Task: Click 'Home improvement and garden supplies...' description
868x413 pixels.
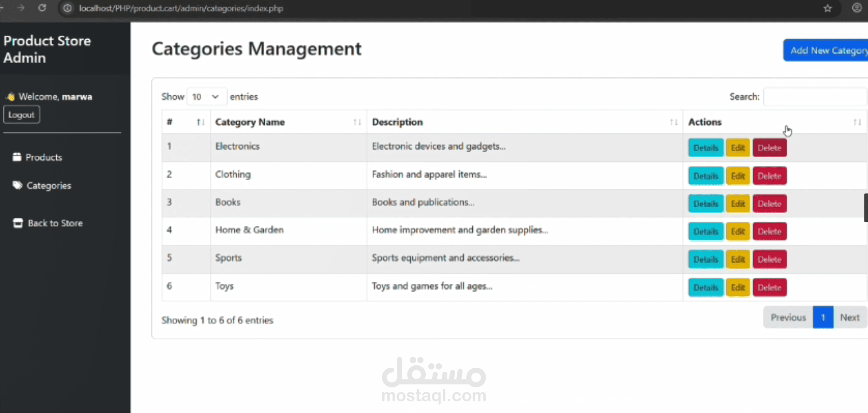Action: coord(460,230)
